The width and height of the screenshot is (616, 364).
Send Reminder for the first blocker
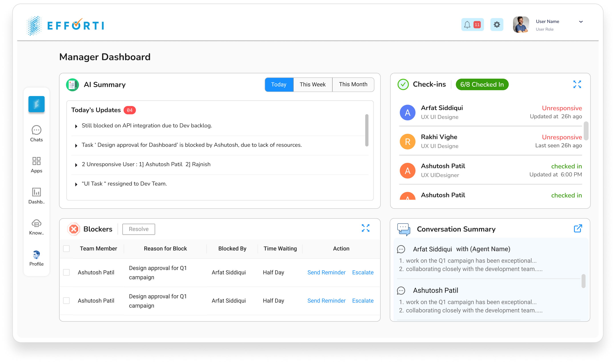coord(326,272)
